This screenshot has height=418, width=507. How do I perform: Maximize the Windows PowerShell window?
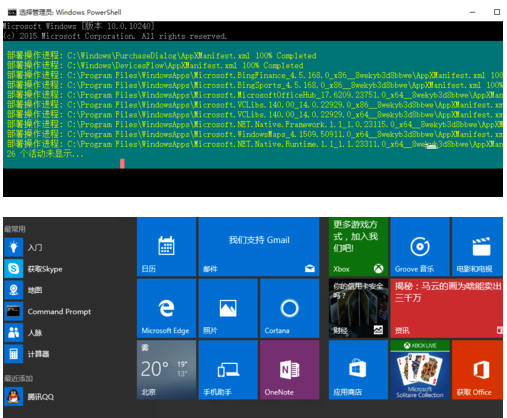coord(497,12)
